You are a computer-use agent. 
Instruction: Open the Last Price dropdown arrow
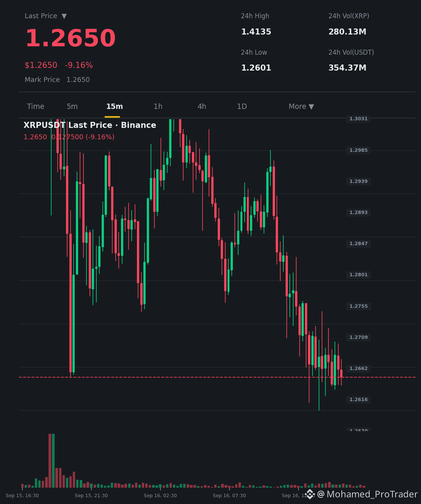click(x=64, y=16)
